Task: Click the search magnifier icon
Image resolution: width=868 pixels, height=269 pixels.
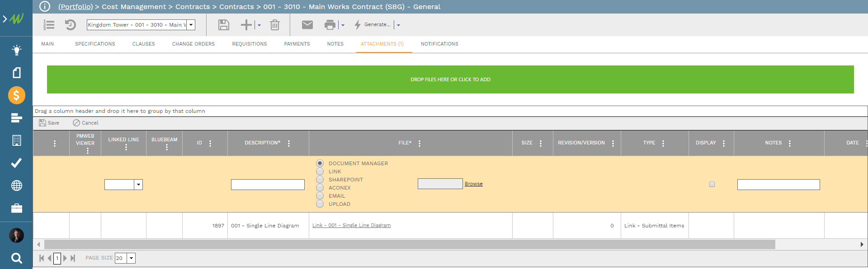Action: coord(16,258)
